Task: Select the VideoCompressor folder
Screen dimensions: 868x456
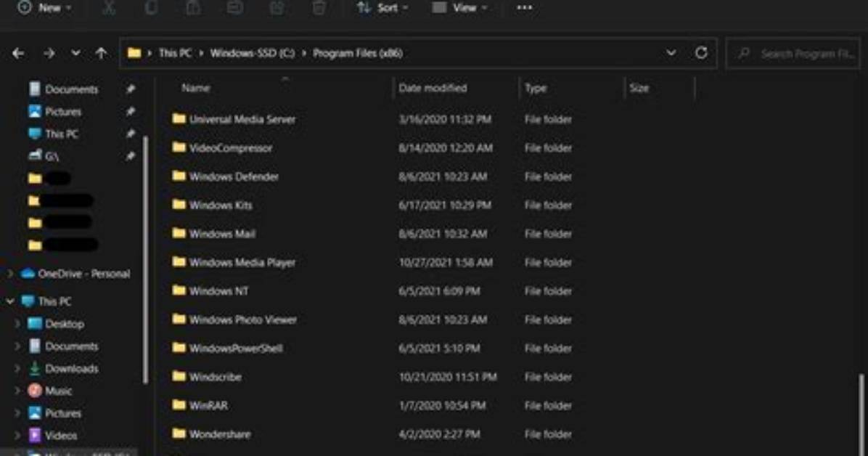Action: [231, 148]
